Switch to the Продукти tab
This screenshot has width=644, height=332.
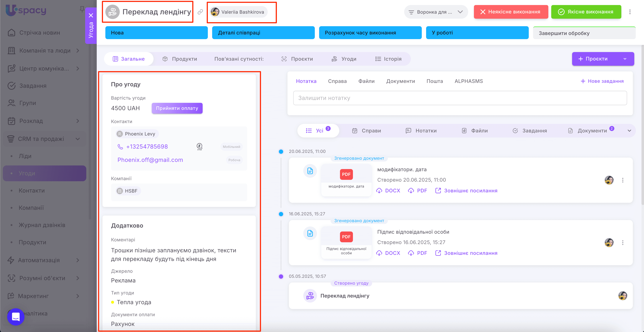(x=179, y=59)
